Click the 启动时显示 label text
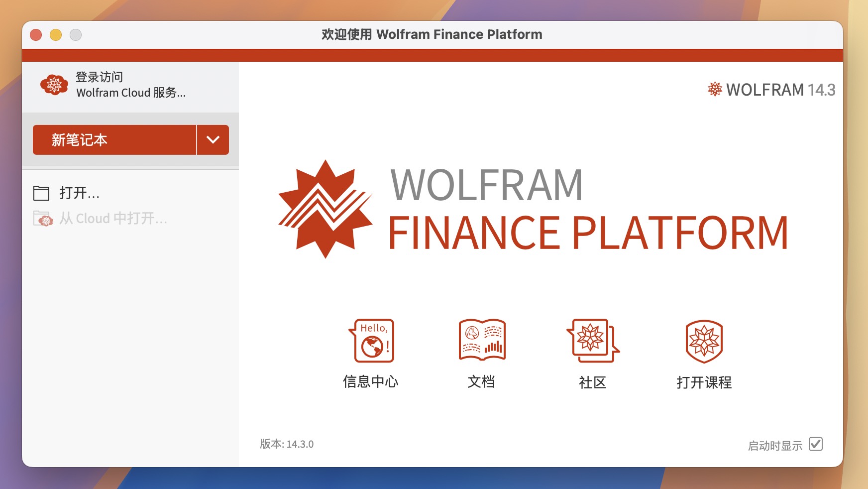The height and width of the screenshot is (489, 868). [774, 444]
